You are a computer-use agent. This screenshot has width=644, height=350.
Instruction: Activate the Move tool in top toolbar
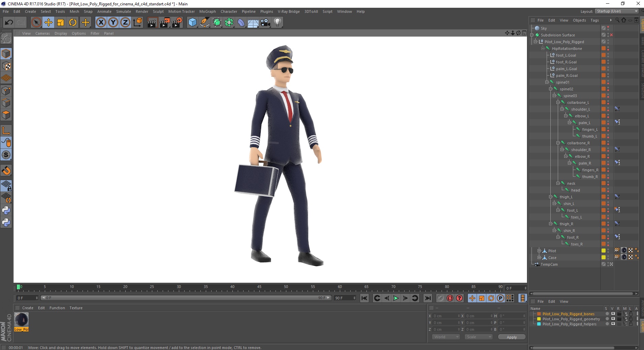click(x=49, y=23)
